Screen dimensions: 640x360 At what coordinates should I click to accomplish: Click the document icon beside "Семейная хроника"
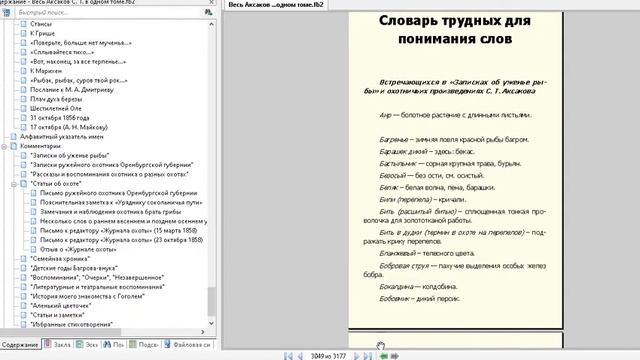click(24, 259)
